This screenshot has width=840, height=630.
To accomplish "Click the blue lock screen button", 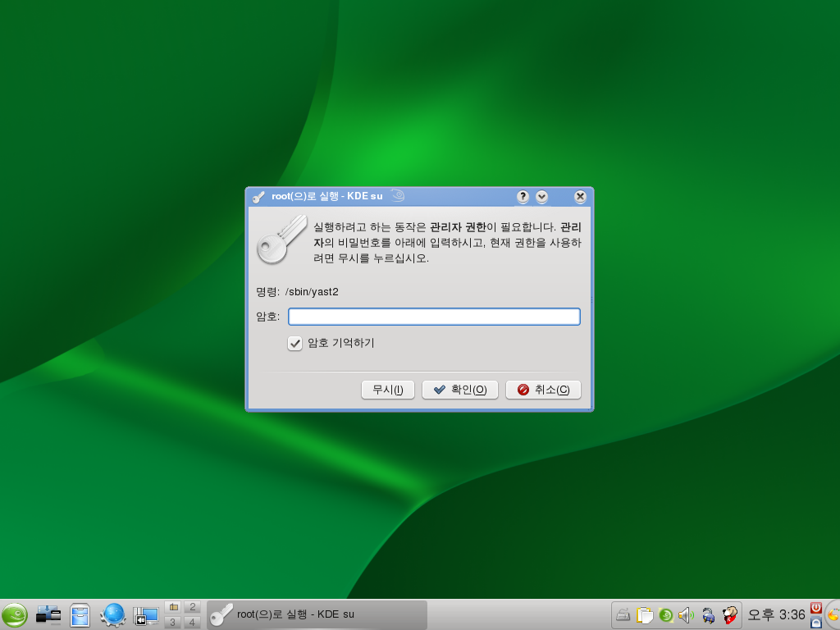I will [x=816, y=623].
